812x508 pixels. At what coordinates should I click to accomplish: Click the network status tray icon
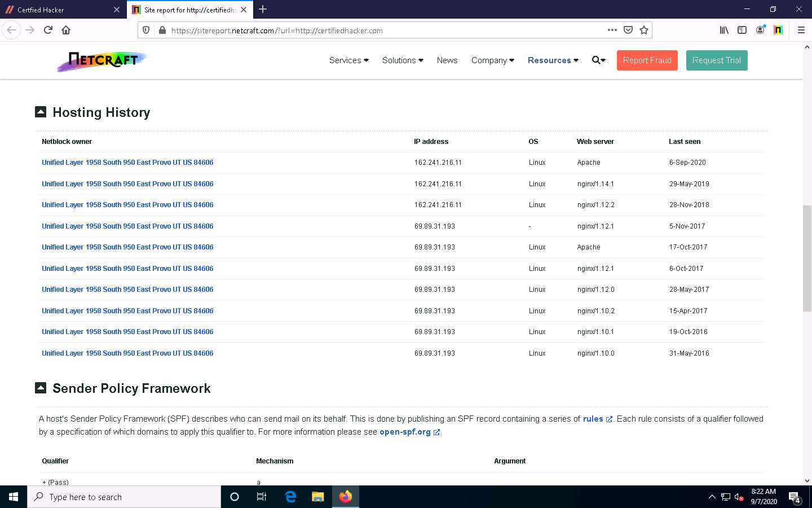tap(726, 497)
